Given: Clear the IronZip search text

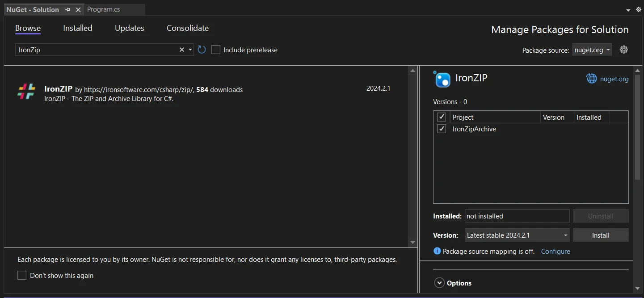Looking at the screenshot, I should (181, 50).
